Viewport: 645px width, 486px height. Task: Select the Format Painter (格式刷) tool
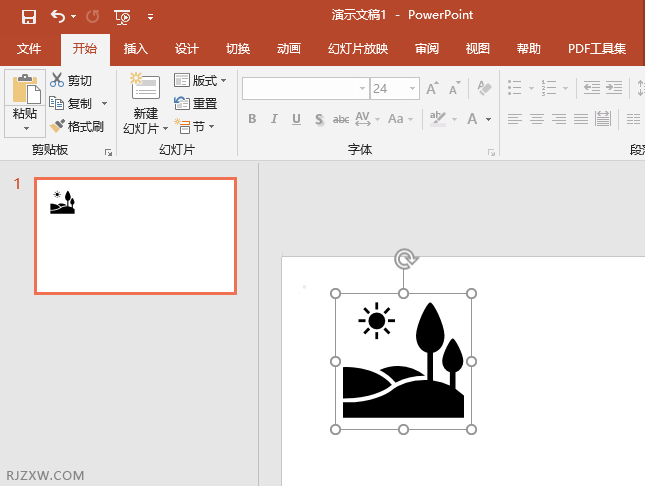pos(76,126)
